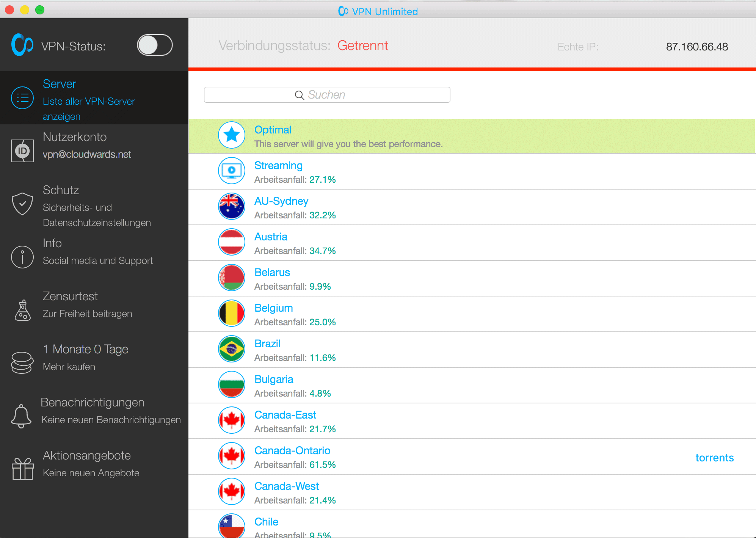
Task: Open the Aktionsangebote section
Action: point(94,469)
